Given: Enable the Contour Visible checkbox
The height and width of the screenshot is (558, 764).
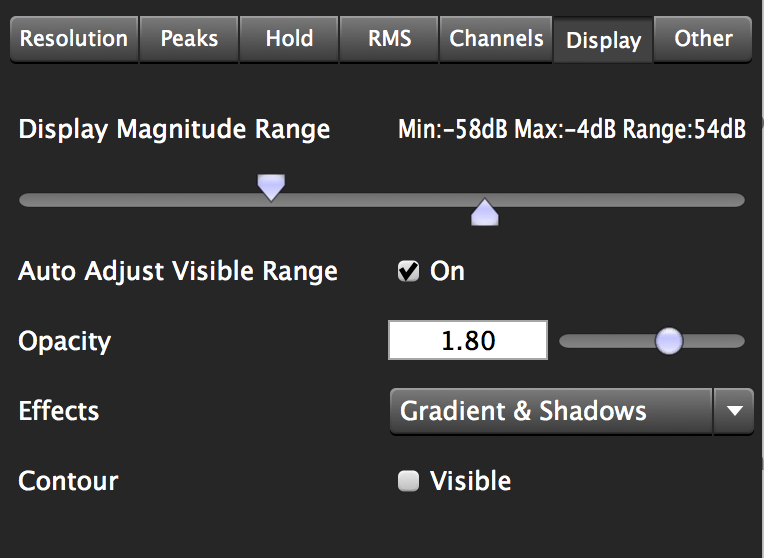Looking at the screenshot, I should [408, 481].
